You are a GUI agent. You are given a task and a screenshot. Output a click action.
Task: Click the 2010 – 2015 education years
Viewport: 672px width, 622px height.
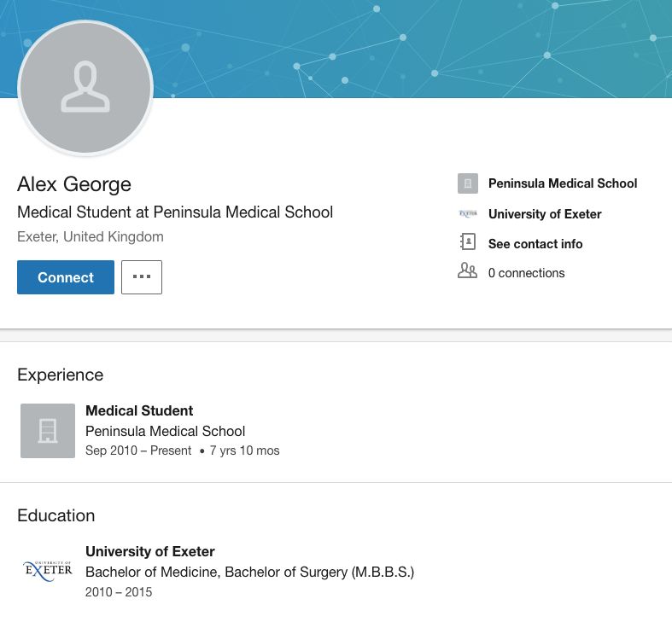click(x=119, y=592)
